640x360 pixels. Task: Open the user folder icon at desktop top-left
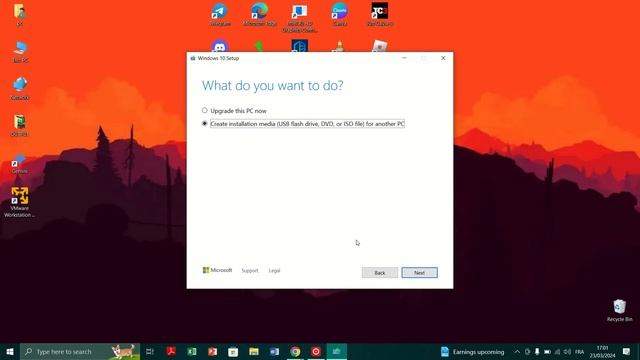pyautogui.click(x=20, y=15)
